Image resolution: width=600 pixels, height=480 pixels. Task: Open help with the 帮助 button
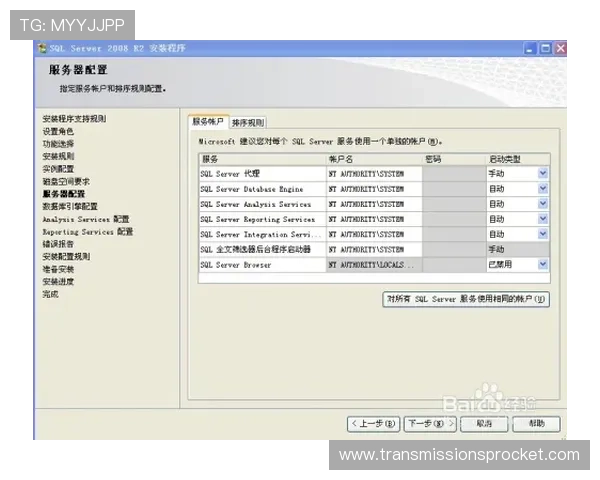coord(536,424)
